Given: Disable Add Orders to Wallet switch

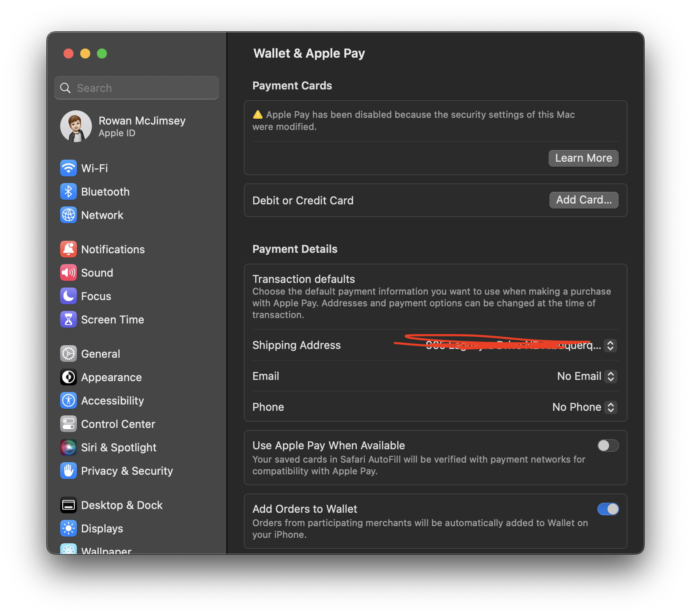Looking at the screenshot, I should pyautogui.click(x=608, y=509).
